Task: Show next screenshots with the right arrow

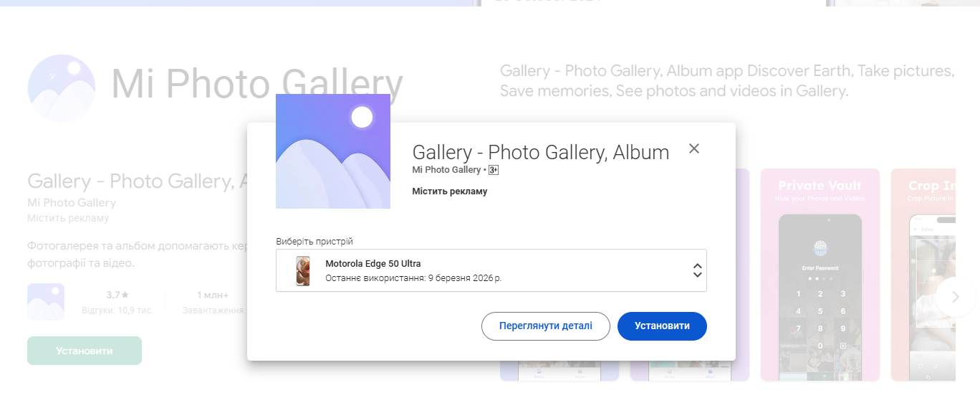Action: point(956,297)
